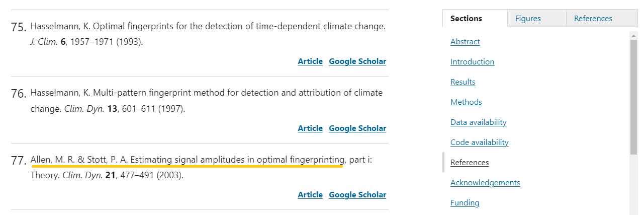Screen dimensions: 644x215
Task: Open Article link for reference 75
Action: coord(310,61)
